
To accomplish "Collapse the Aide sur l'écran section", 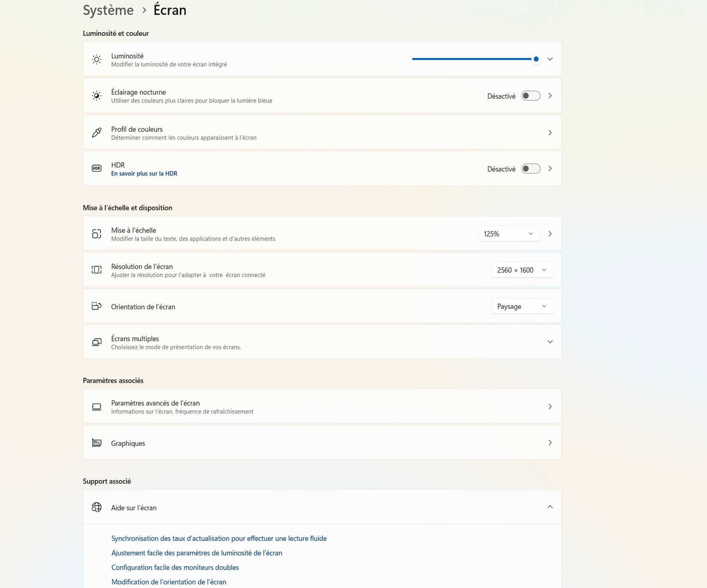I will [x=550, y=507].
